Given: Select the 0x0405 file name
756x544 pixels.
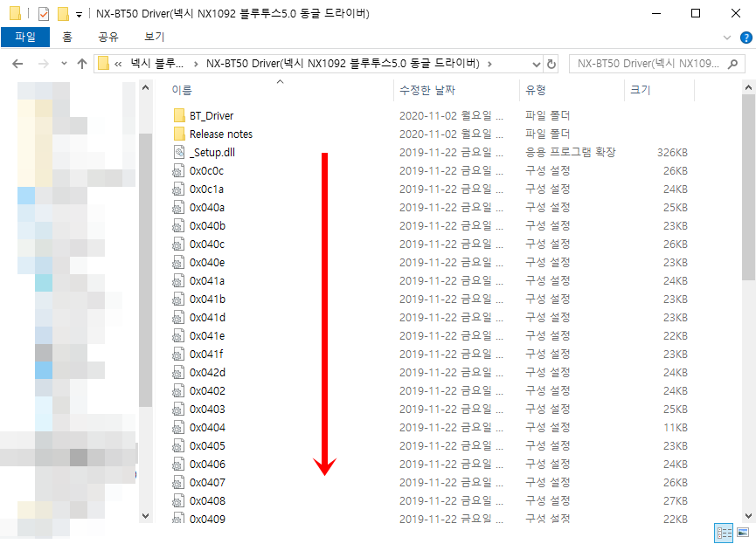Looking at the screenshot, I should (207, 445).
